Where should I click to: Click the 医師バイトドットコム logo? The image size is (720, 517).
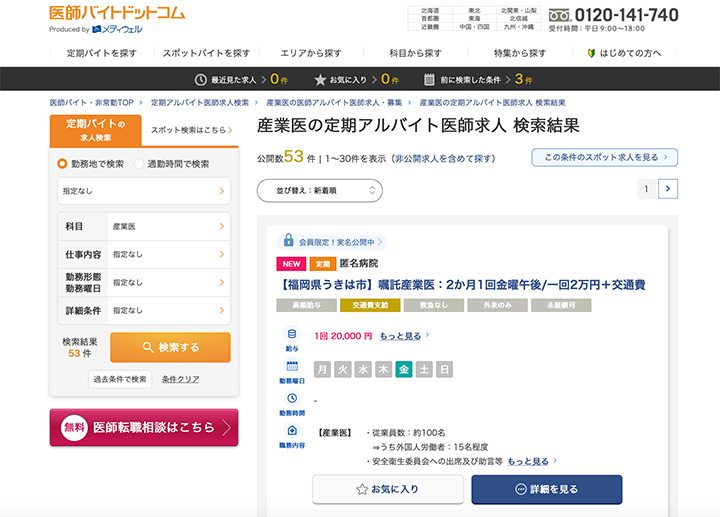pyautogui.click(x=117, y=14)
